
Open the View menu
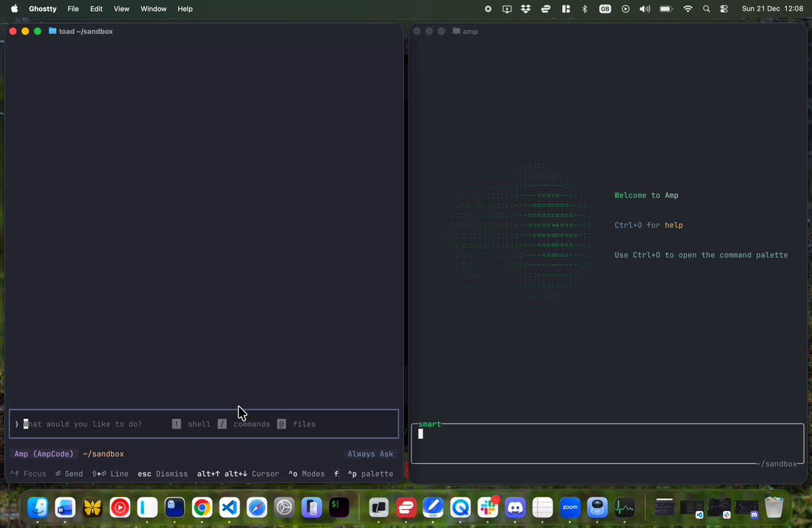pos(121,9)
